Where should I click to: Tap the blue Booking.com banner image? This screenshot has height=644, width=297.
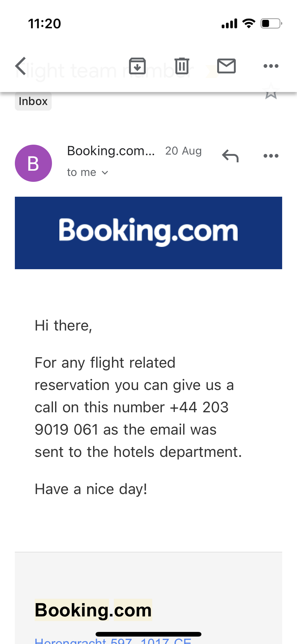pos(148,233)
